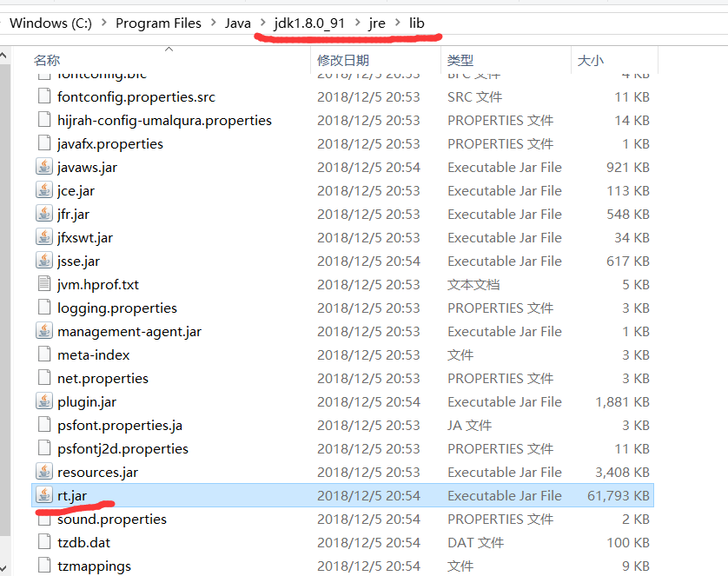Navigate to jdk1.8.0_91 in address bar
The width and height of the screenshot is (728, 576).
click(x=309, y=23)
